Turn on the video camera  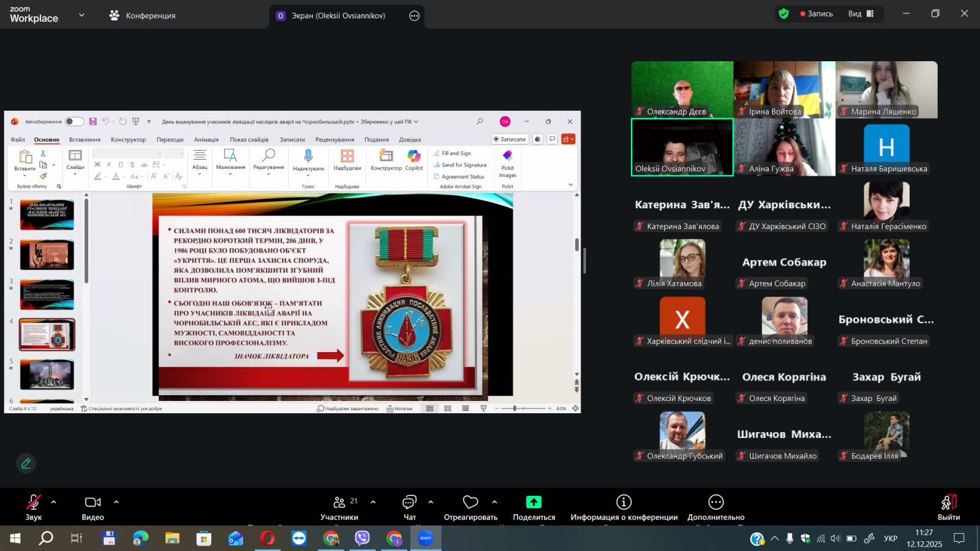tap(92, 503)
